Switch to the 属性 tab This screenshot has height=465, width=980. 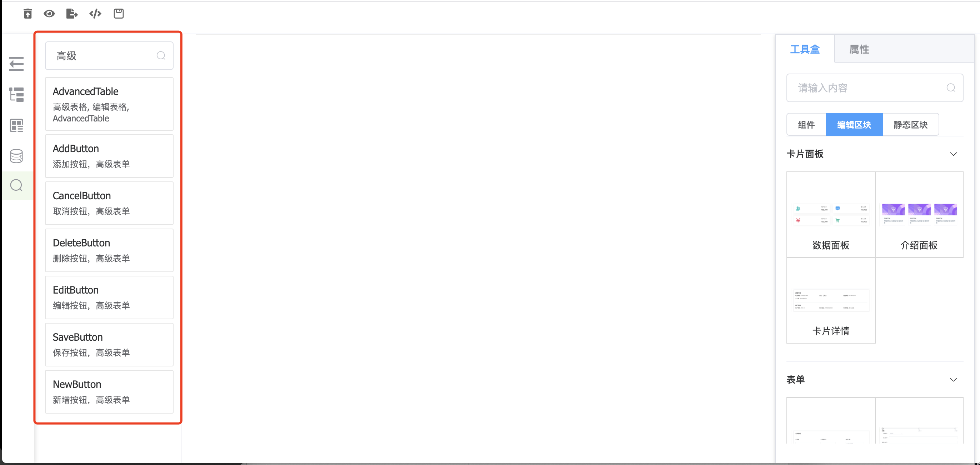[859, 49]
